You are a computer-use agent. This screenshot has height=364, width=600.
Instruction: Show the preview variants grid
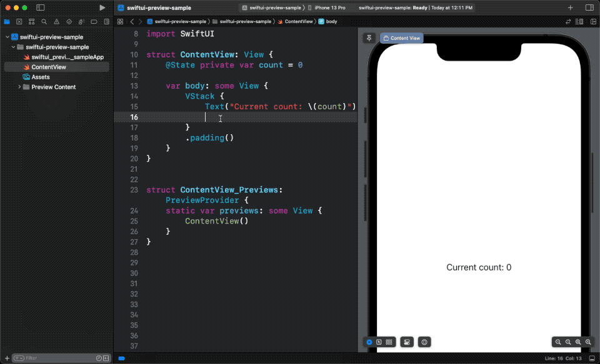(x=389, y=342)
